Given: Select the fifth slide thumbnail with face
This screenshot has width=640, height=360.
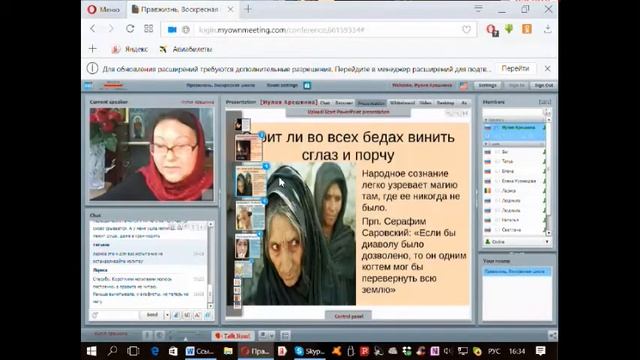Looking at the screenshot, I should point(247,246).
